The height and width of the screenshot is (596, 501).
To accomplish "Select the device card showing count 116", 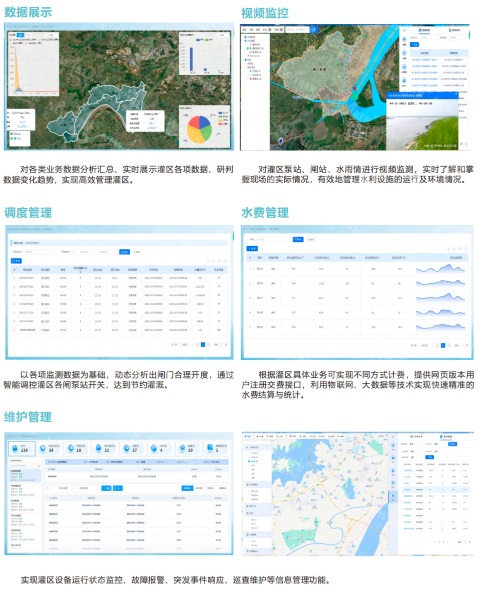I will (22, 449).
